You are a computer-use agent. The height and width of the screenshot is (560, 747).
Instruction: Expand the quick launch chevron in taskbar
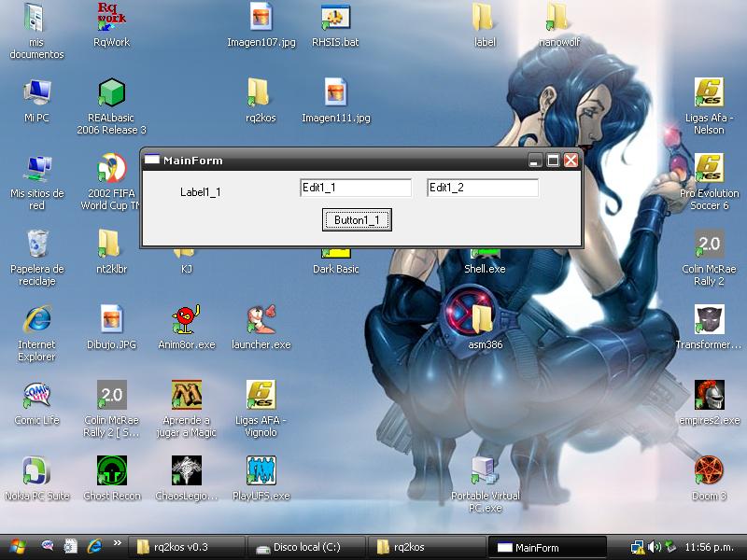point(117,543)
